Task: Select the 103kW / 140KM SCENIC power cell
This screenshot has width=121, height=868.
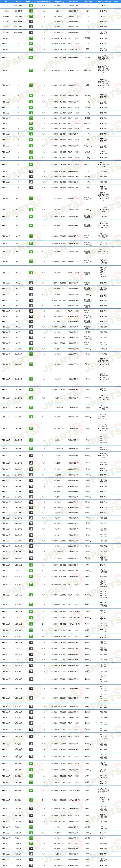Action: pyautogui.click(x=73, y=790)
